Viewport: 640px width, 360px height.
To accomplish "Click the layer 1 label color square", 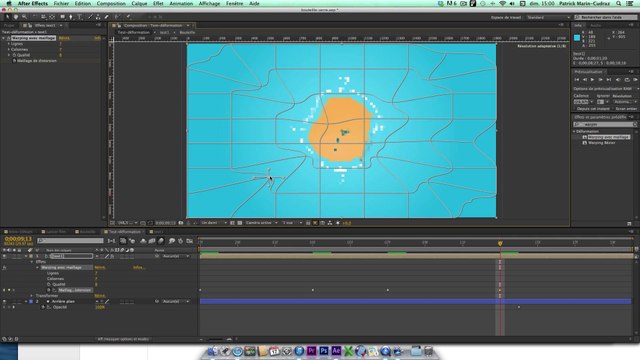I will [31, 256].
